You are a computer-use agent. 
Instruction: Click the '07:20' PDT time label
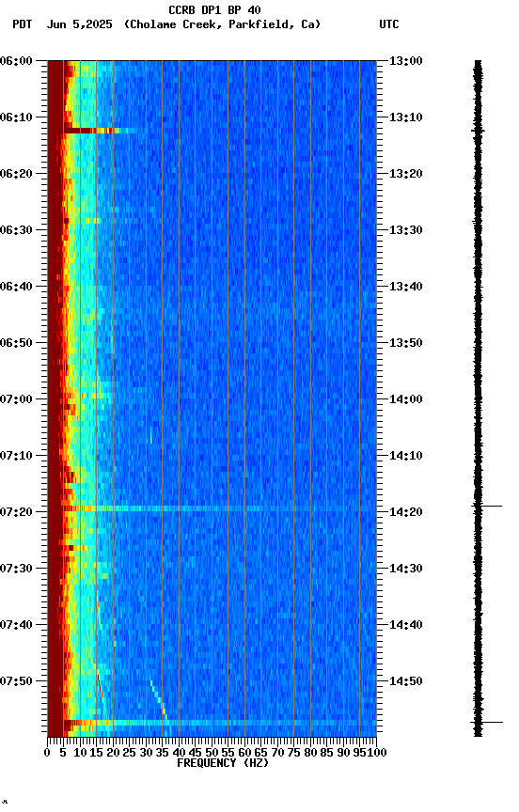16,512
